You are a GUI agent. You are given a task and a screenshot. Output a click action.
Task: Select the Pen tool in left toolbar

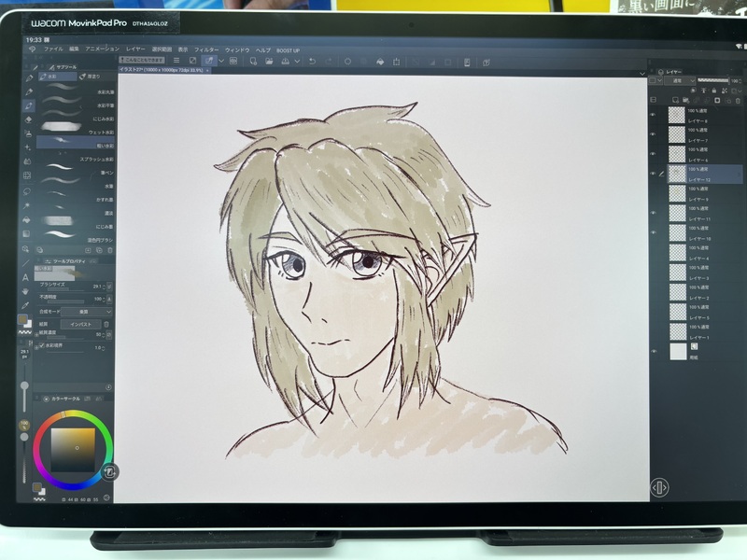click(29, 77)
